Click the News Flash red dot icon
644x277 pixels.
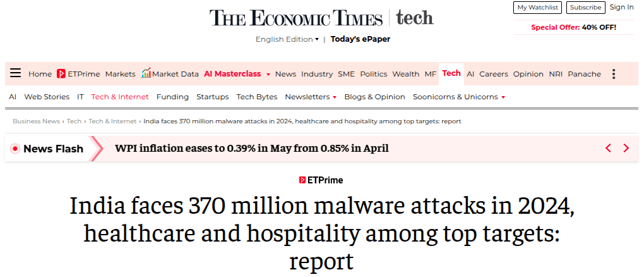click(x=15, y=149)
